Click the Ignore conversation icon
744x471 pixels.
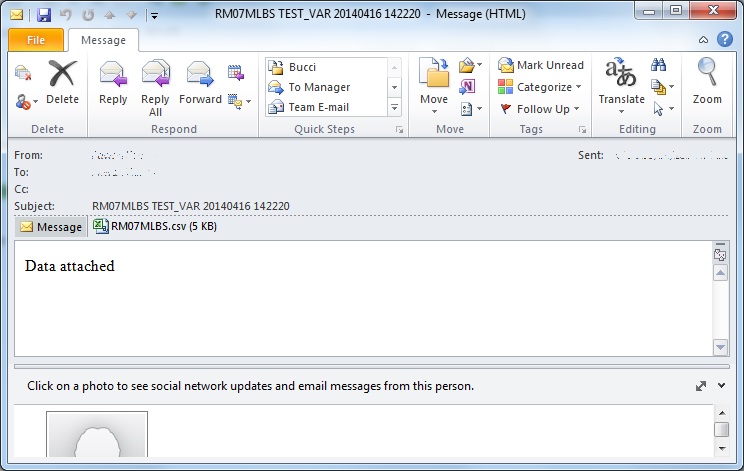point(23,73)
